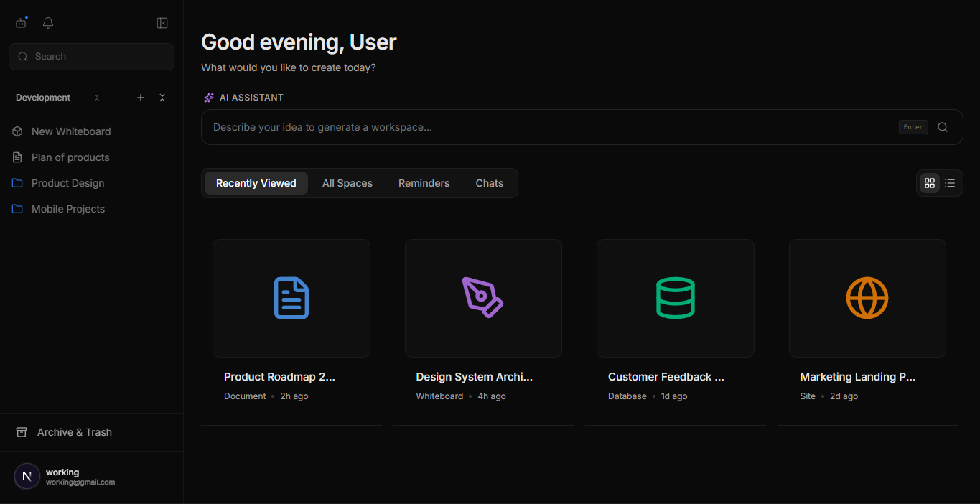The width and height of the screenshot is (980, 504).
Task: Enable grid view layout
Action: (x=929, y=183)
